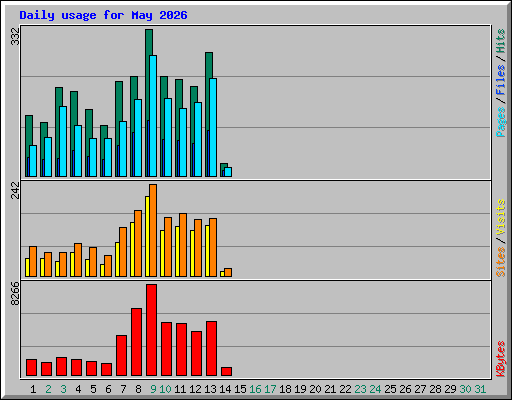
Task: Click day 16 on the x-axis
Action: click(x=255, y=389)
